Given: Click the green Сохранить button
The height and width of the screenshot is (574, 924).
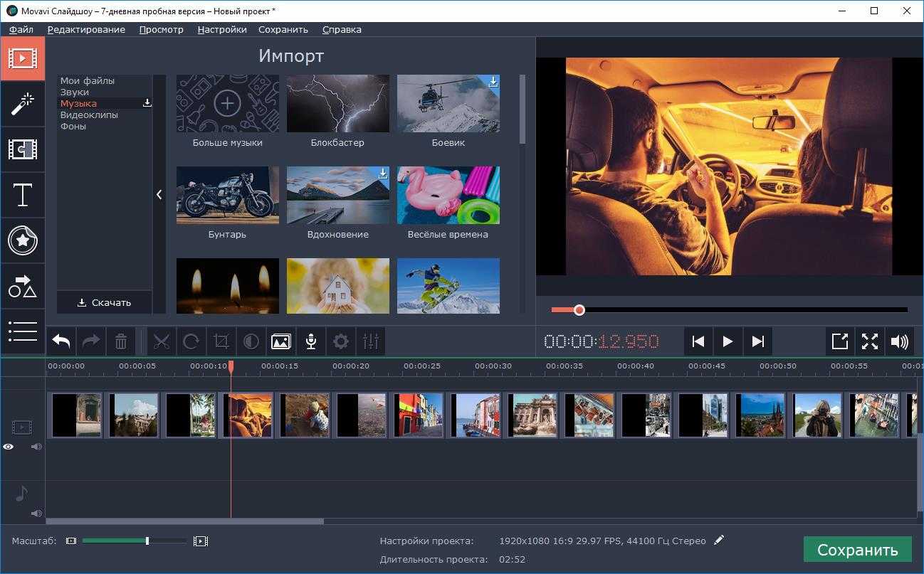Looking at the screenshot, I should tap(857, 550).
